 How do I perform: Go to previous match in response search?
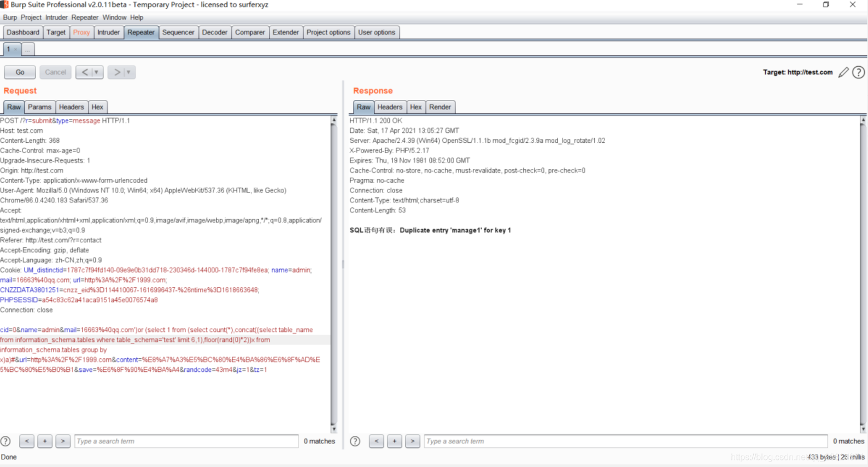[x=376, y=441]
